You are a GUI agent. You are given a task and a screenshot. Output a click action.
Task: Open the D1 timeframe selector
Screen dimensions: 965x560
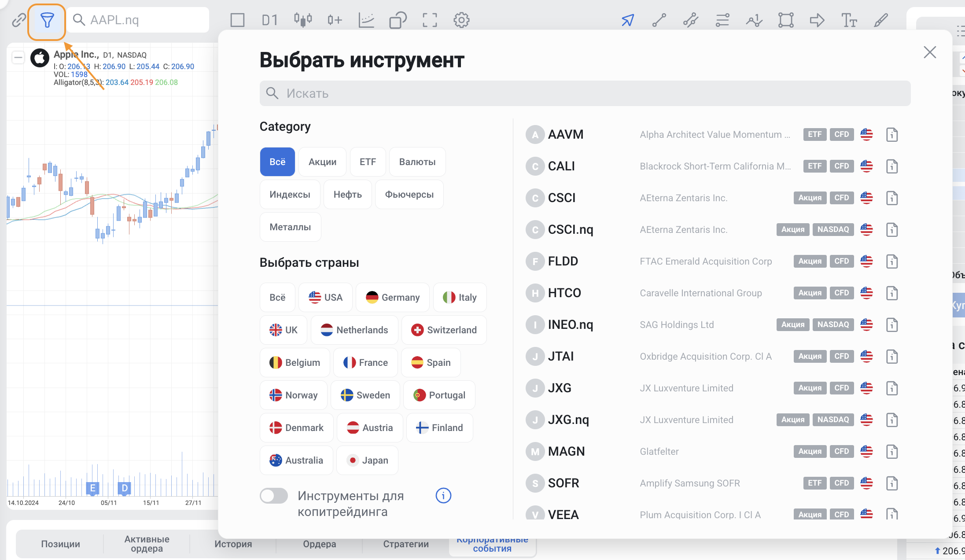coord(269,20)
